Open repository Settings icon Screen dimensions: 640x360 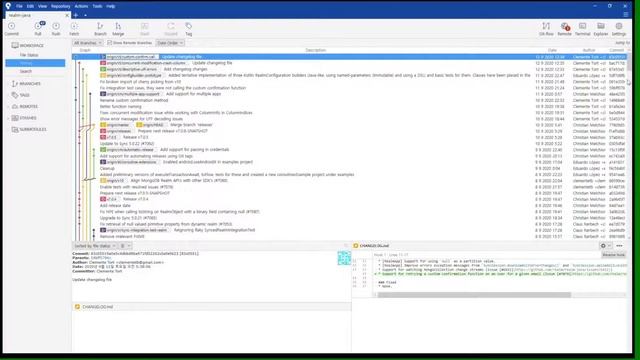click(619, 29)
